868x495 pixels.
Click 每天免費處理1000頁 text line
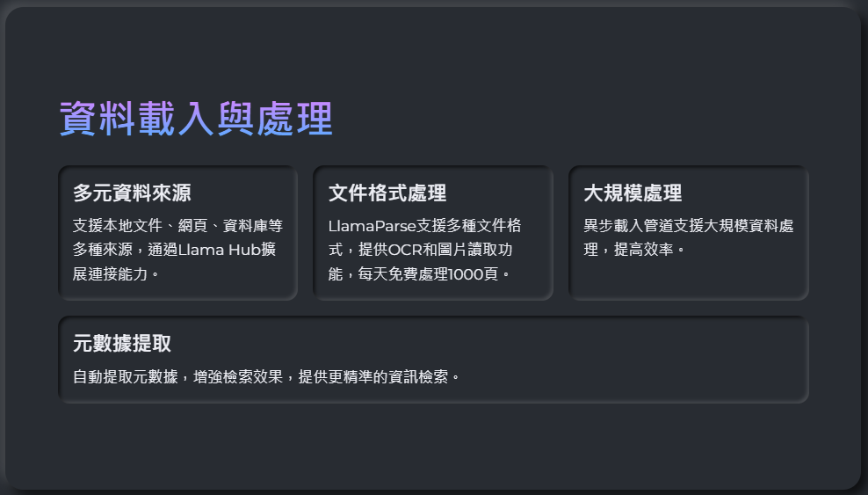point(428,274)
